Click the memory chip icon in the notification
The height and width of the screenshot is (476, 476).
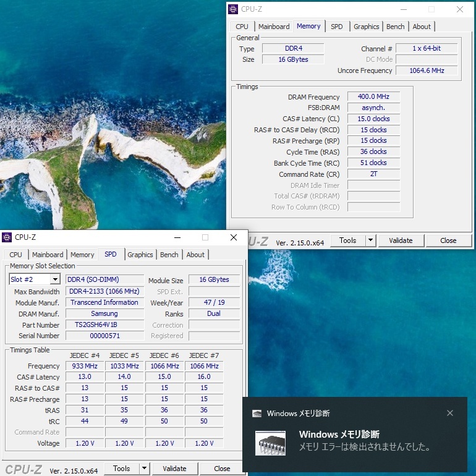pos(270,443)
